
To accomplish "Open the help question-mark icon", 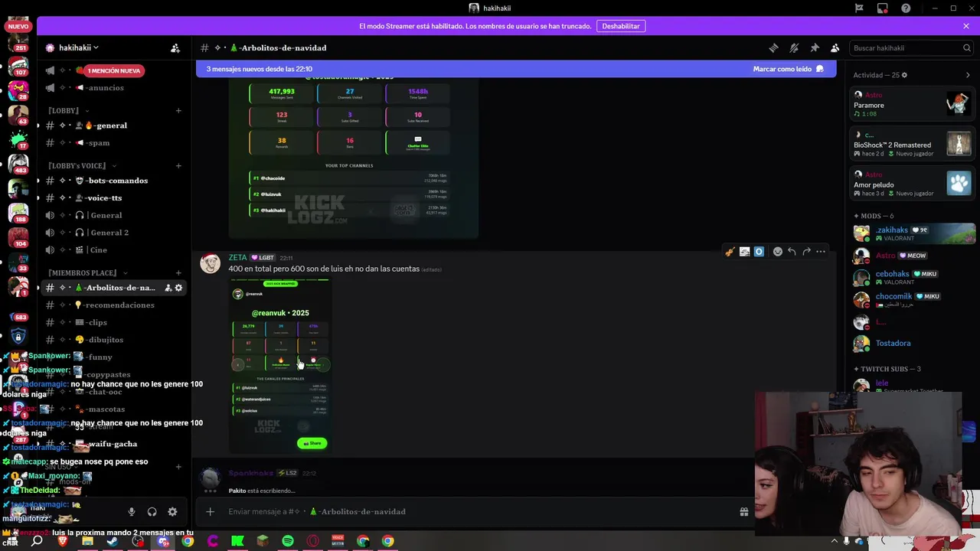I will (x=906, y=8).
